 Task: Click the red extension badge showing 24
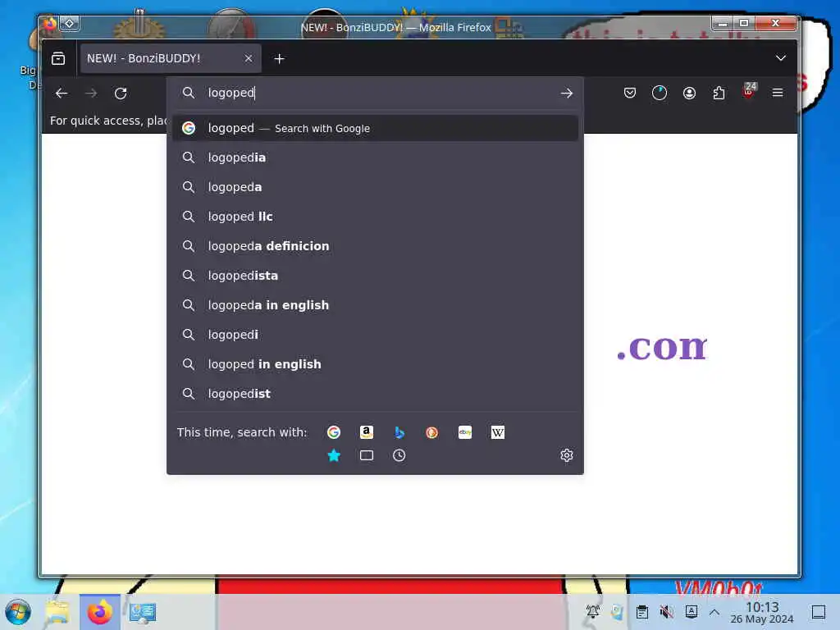749,91
